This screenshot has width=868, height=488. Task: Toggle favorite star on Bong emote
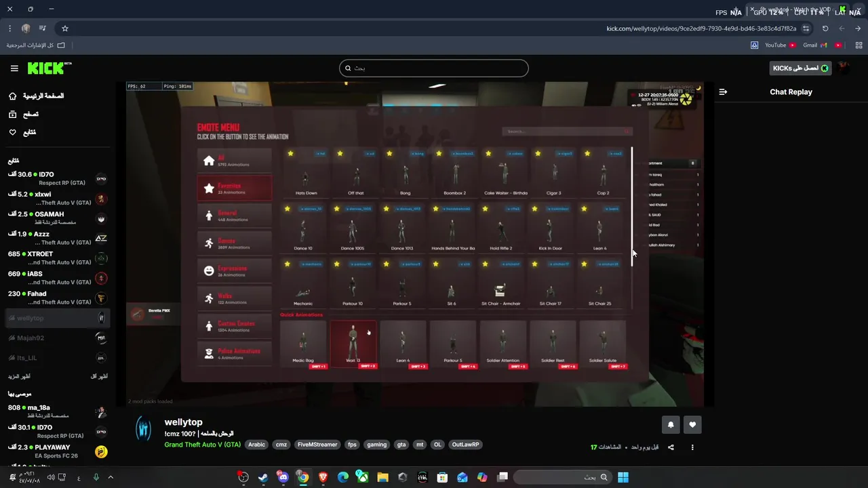point(389,154)
